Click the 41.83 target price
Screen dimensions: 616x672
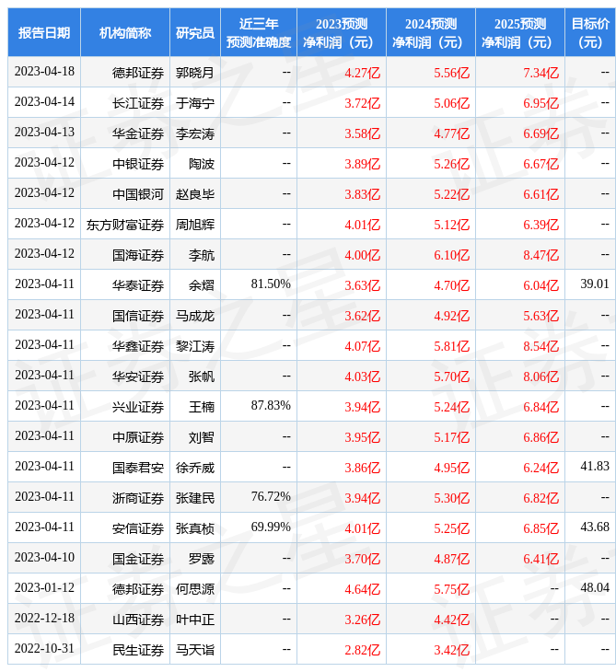(x=595, y=467)
